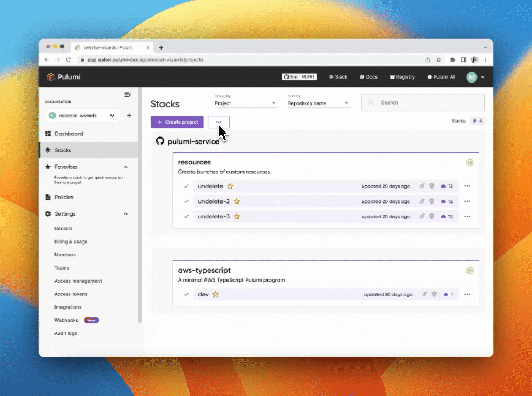
Task: Open Pulumi AI link
Action: tap(441, 77)
